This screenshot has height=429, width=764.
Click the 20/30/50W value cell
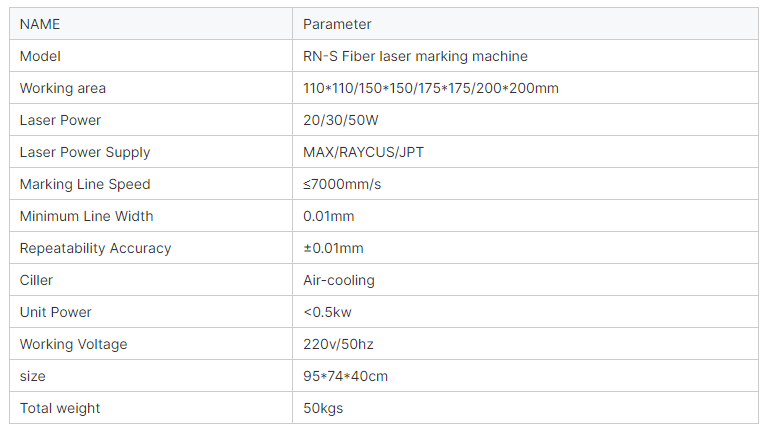point(341,120)
